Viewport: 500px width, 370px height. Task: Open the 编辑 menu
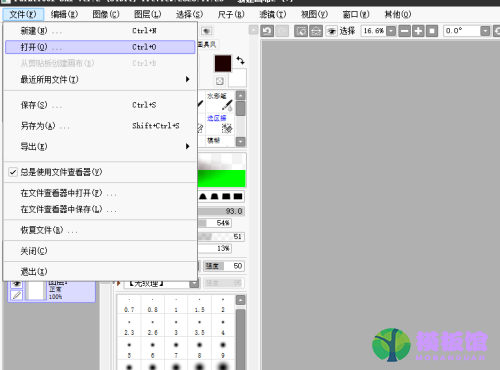pyautogui.click(x=64, y=14)
